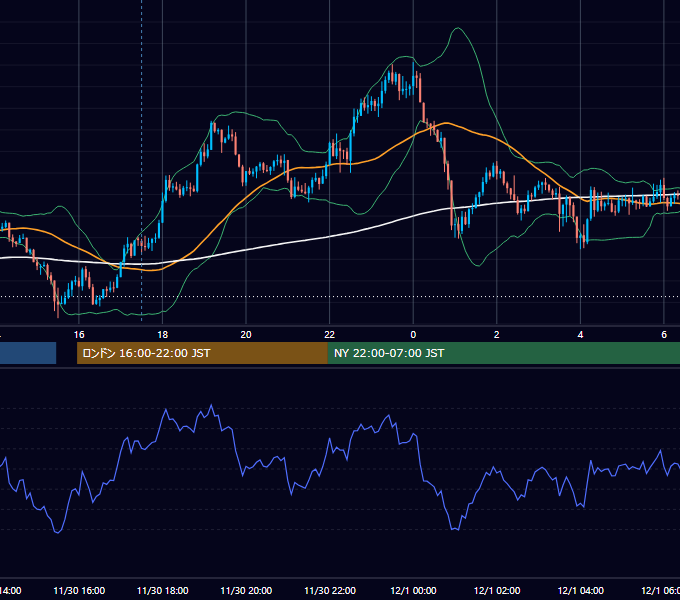
Task: Click the NY 22:00-07:00 JST session bar
Action: tap(503, 353)
